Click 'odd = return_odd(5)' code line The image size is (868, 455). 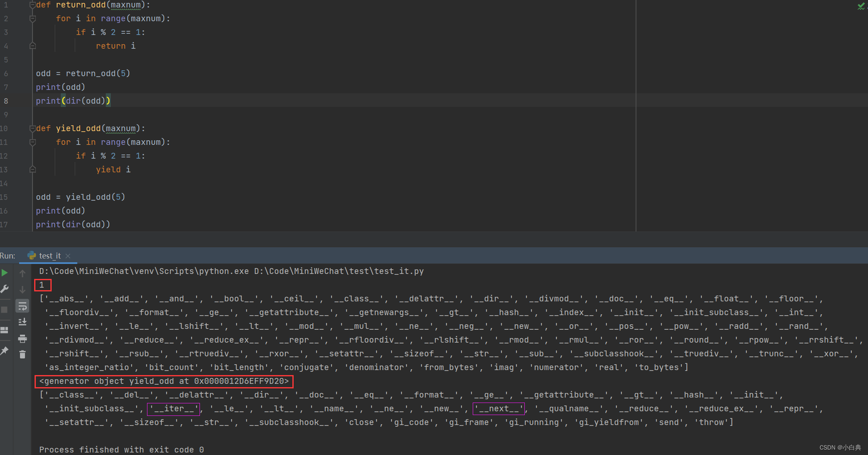click(83, 73)
